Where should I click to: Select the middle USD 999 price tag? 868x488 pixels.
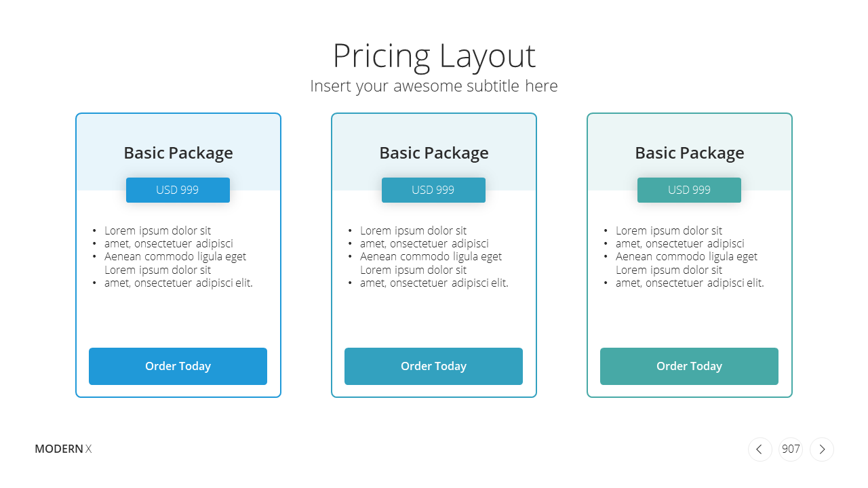click(433, 190)
